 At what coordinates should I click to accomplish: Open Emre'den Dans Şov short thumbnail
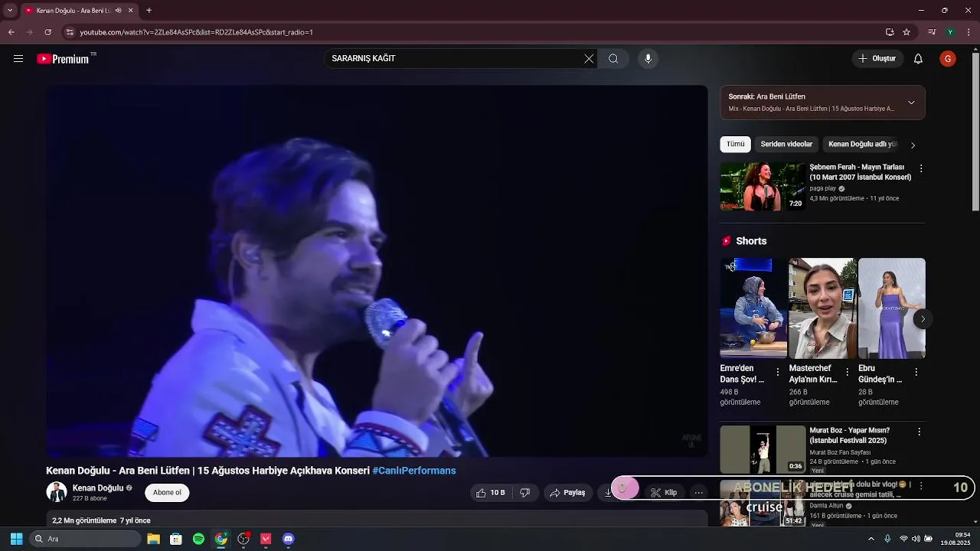click(753, 308)
